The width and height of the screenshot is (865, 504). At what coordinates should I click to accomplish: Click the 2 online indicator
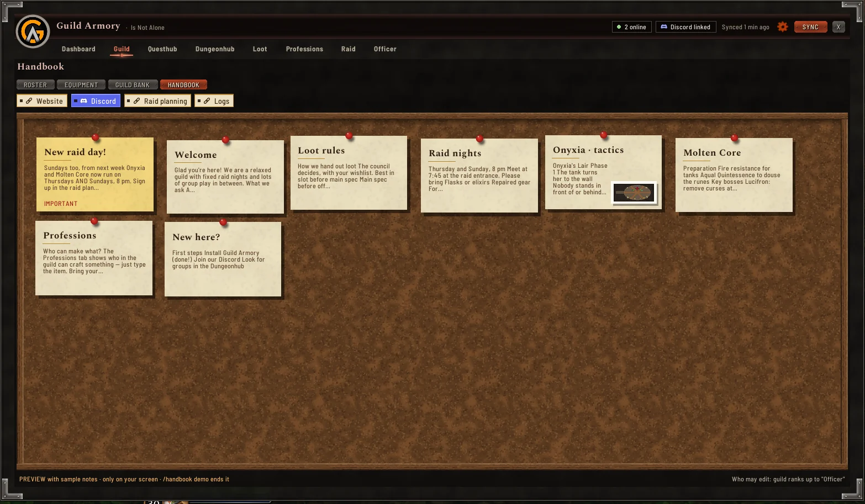point(632,26)
